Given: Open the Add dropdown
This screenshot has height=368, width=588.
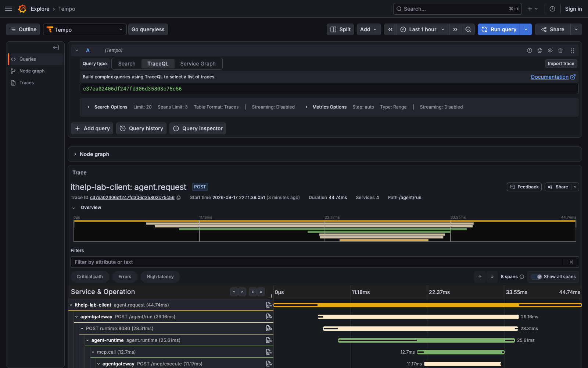Looking at the screenshot, I should 368,29.
